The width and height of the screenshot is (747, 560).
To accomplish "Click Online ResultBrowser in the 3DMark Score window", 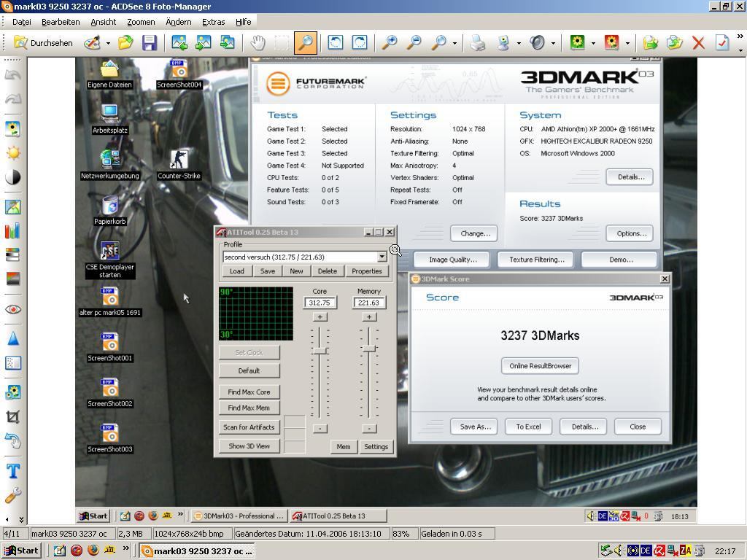I will (x=541, y=366).
